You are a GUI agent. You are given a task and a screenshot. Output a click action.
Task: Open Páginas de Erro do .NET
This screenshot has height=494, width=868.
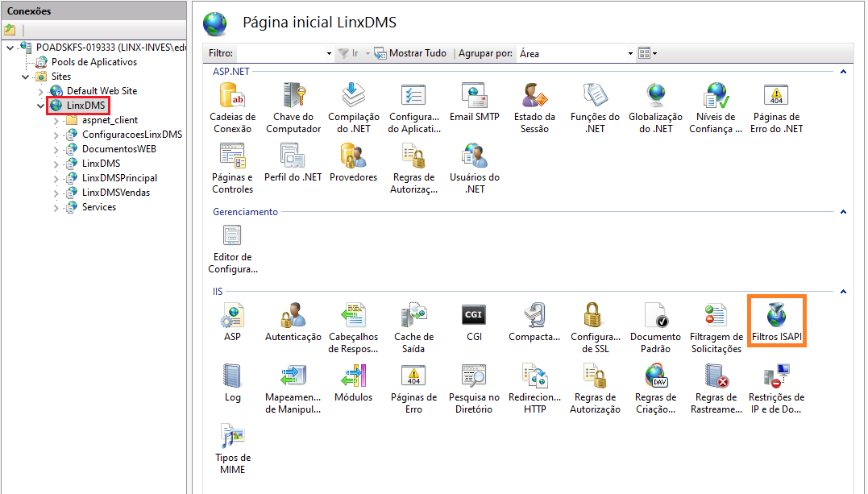[777, 108]
